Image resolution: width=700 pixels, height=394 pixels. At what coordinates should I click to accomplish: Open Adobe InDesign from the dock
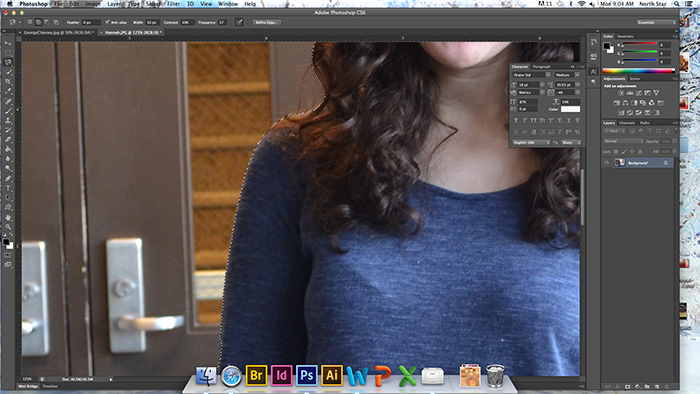coord(281,375)
